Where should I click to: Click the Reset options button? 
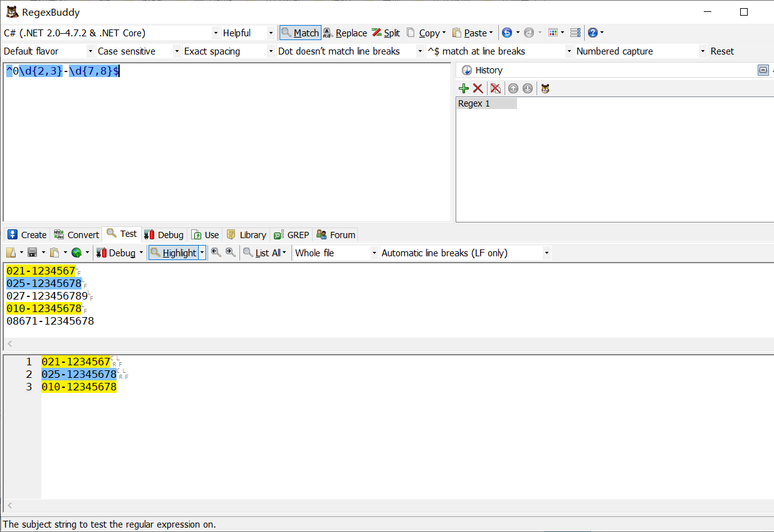[x=722, y=51]
